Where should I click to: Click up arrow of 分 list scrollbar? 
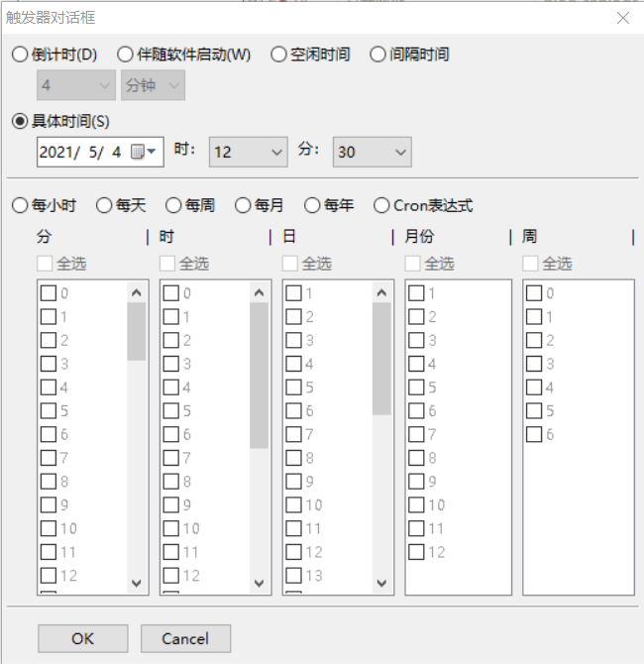[137, 292]
